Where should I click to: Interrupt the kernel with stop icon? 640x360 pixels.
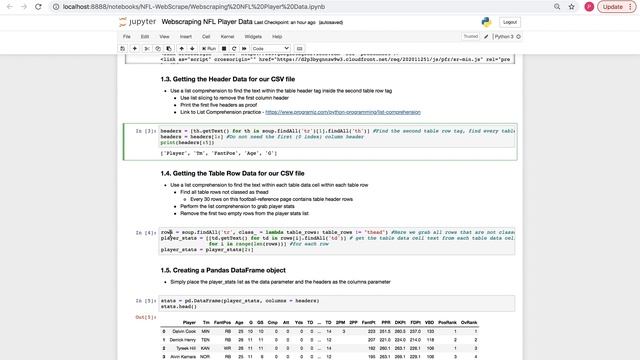click(x=224, y=49)
